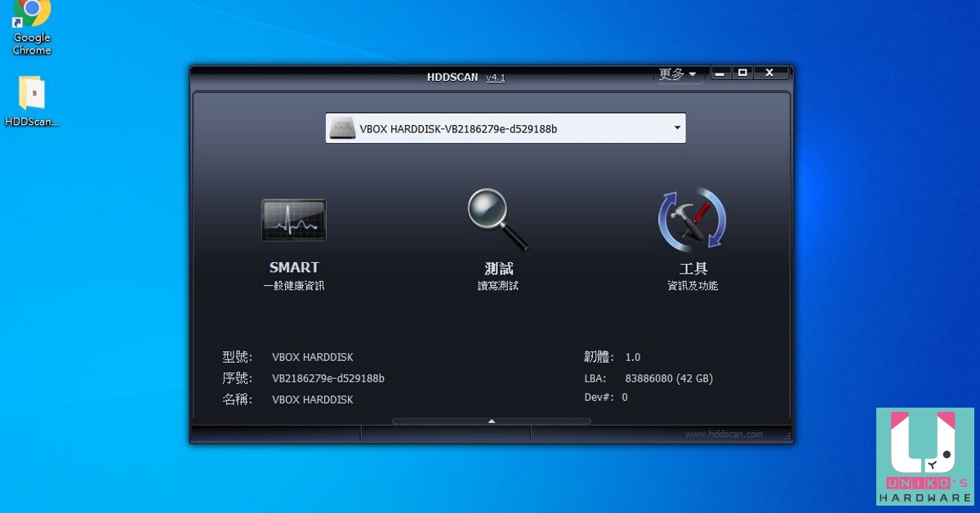Click the 名稱 VBOX HARDDISK value
980x513 pixels.
point(313,399)
